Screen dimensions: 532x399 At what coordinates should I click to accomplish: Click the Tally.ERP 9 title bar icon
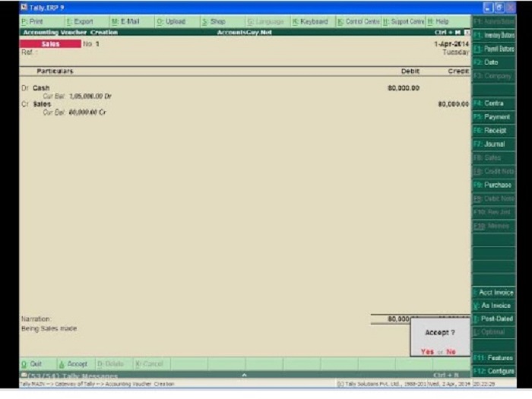pos(24,7)
